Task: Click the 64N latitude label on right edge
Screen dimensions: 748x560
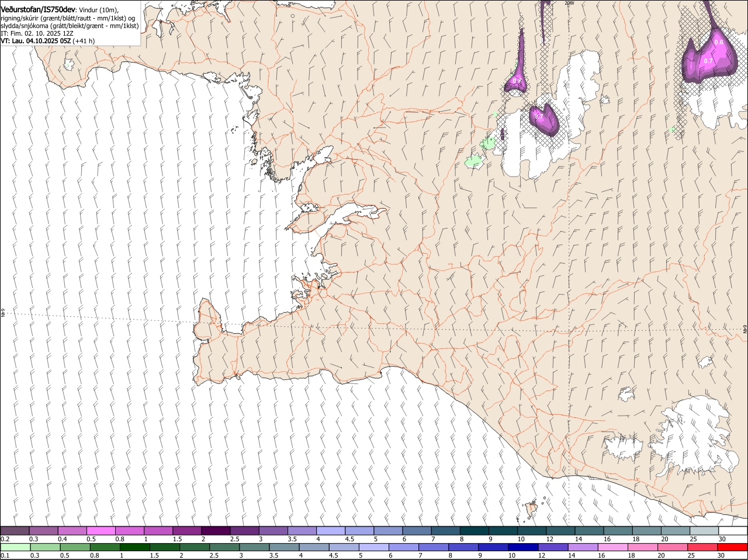Action: 744,330
